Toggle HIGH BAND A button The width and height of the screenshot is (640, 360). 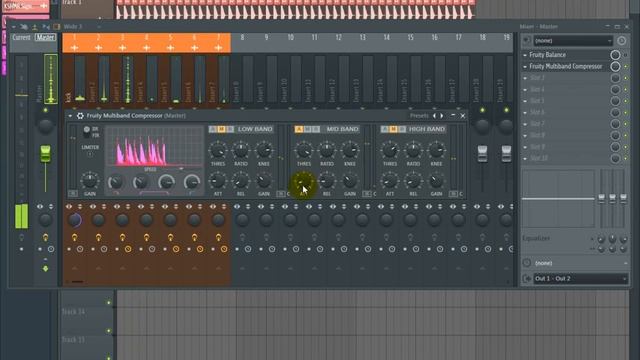click(384, 129)
